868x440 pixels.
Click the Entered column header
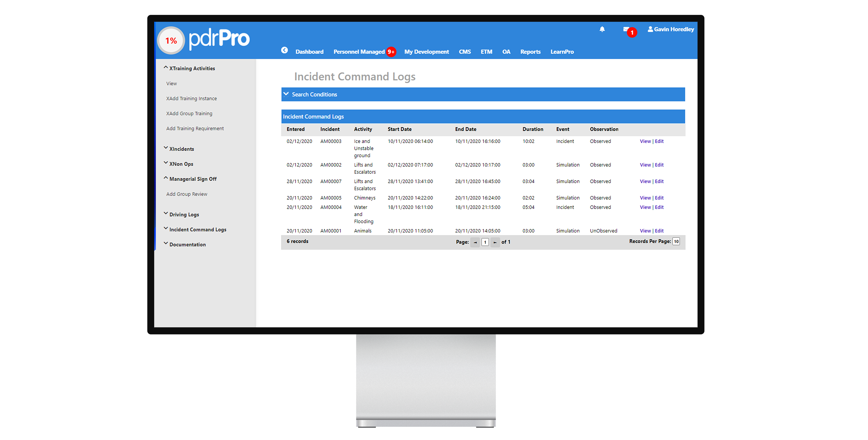pyautogui.click(x=295, y=129)
